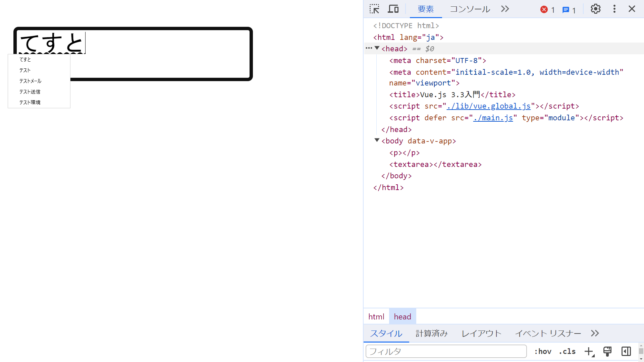This screenshot has height=362, width=644.
Task: Click the フィルタ styles filter field
Action: 446,351
